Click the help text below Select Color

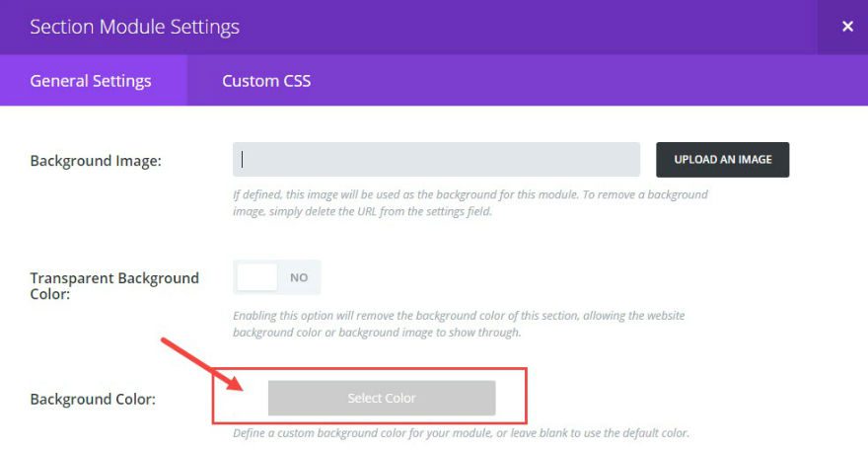(460, 433)
